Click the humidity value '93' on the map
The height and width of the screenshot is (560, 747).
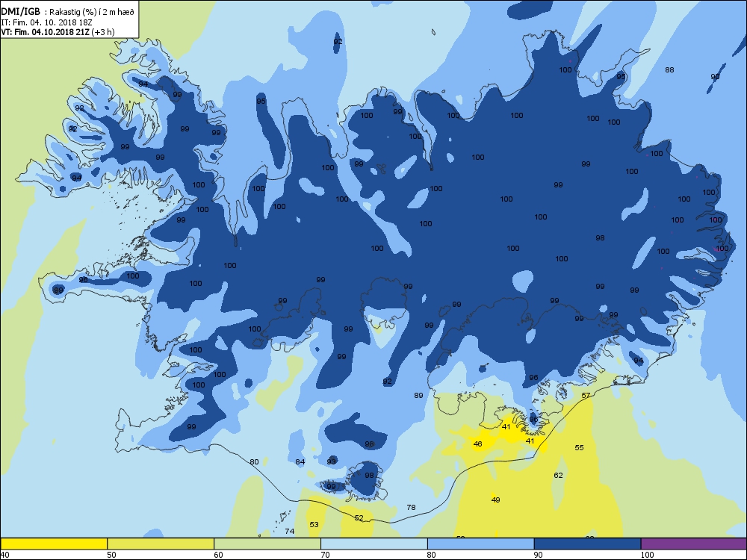pyautogui.click(x=332, y=462)
